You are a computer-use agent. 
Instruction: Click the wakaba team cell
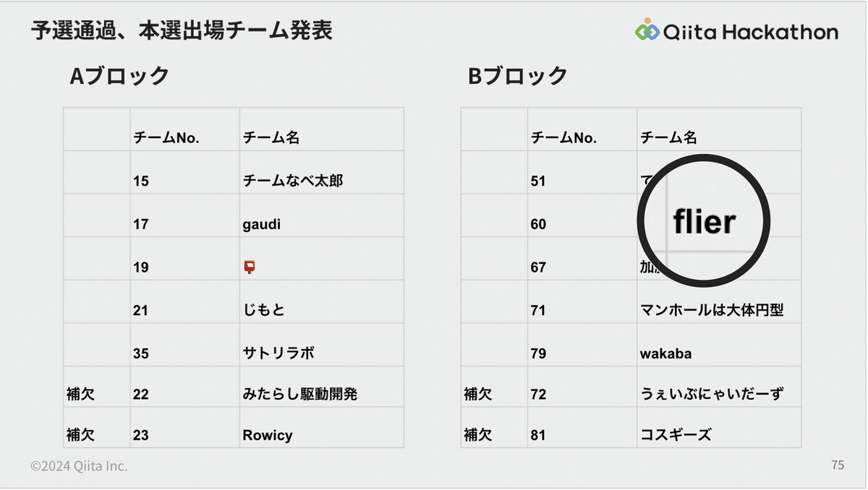[665, 353]
